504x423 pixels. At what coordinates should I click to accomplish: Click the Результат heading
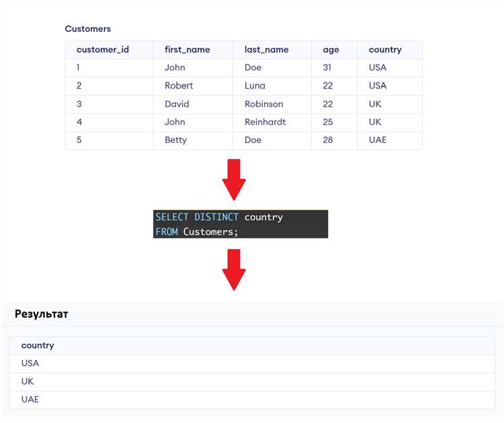pyautogui.click(x=42, y=314)
